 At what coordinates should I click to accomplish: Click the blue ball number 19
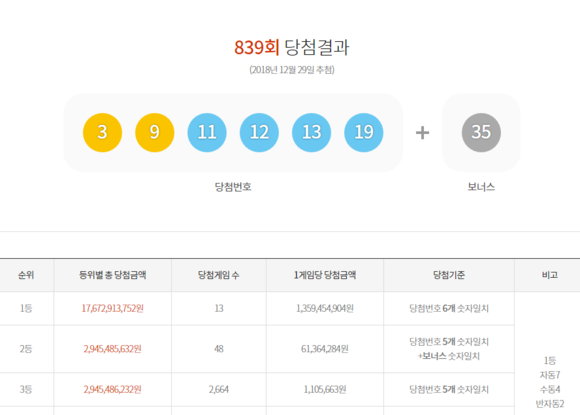click(x=364, y=132)
